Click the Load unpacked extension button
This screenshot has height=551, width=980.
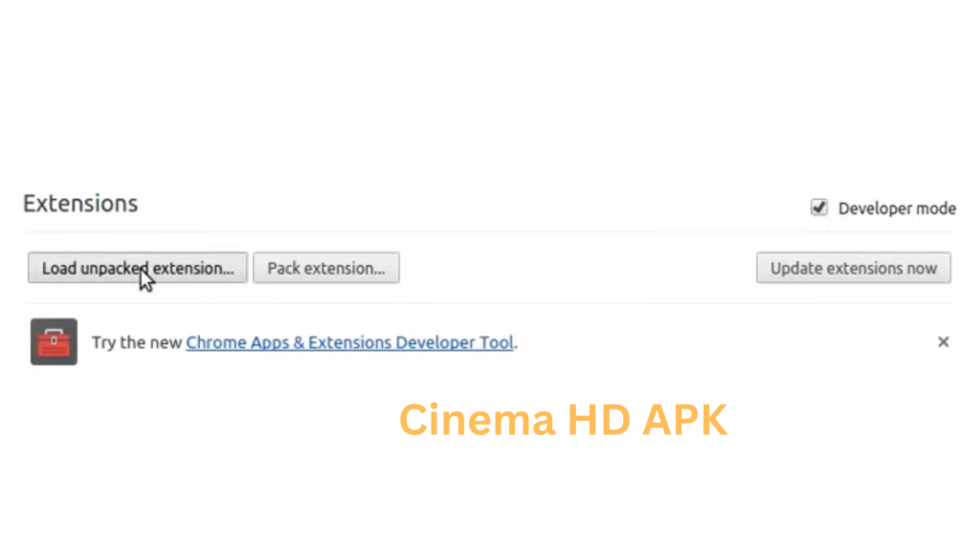coord(138,268)
